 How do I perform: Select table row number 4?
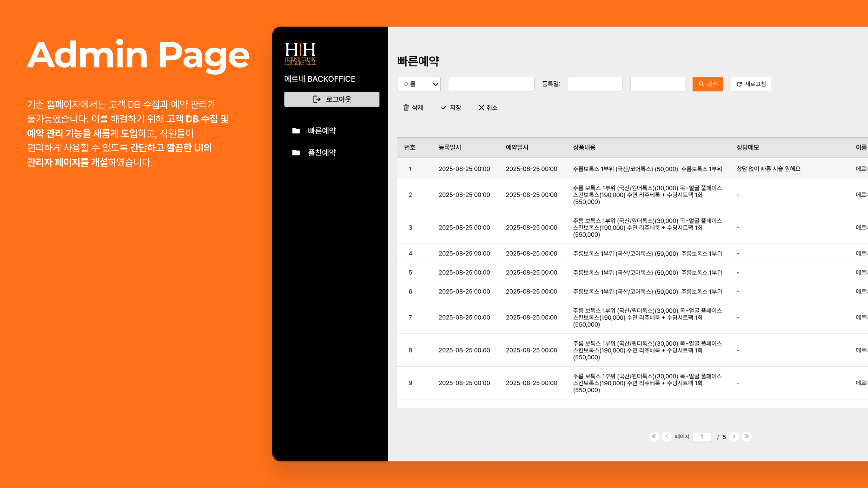point(633,253)
